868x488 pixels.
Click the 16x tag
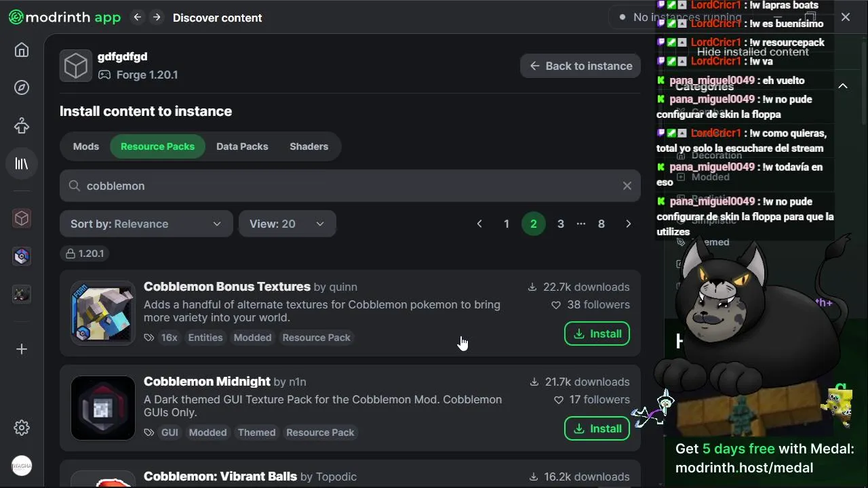169,338
